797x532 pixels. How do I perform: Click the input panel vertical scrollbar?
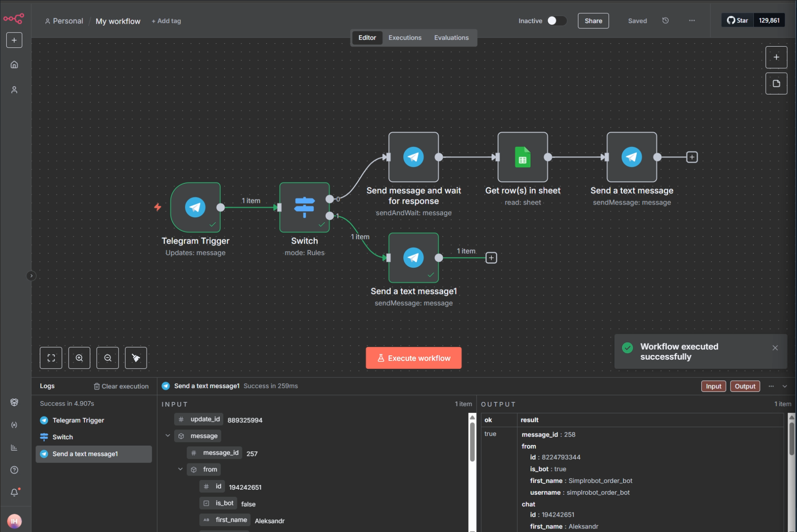tap(472, 443)
